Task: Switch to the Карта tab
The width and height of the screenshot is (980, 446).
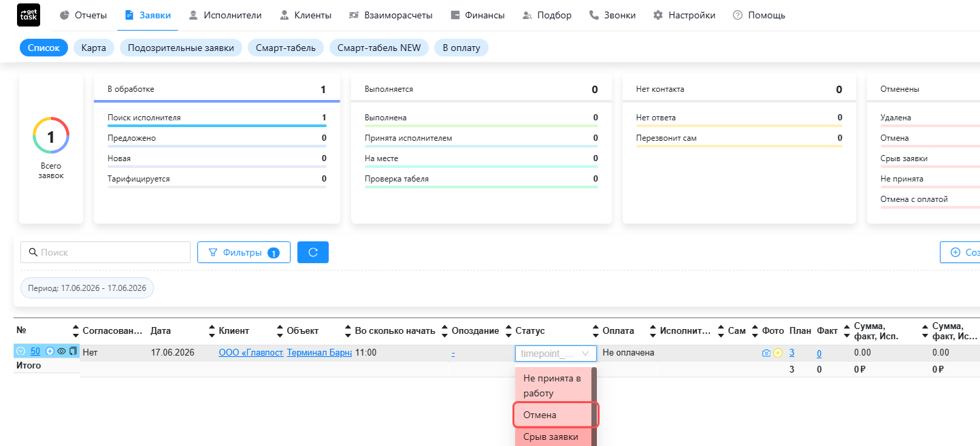Action: (x=94, y=48)
